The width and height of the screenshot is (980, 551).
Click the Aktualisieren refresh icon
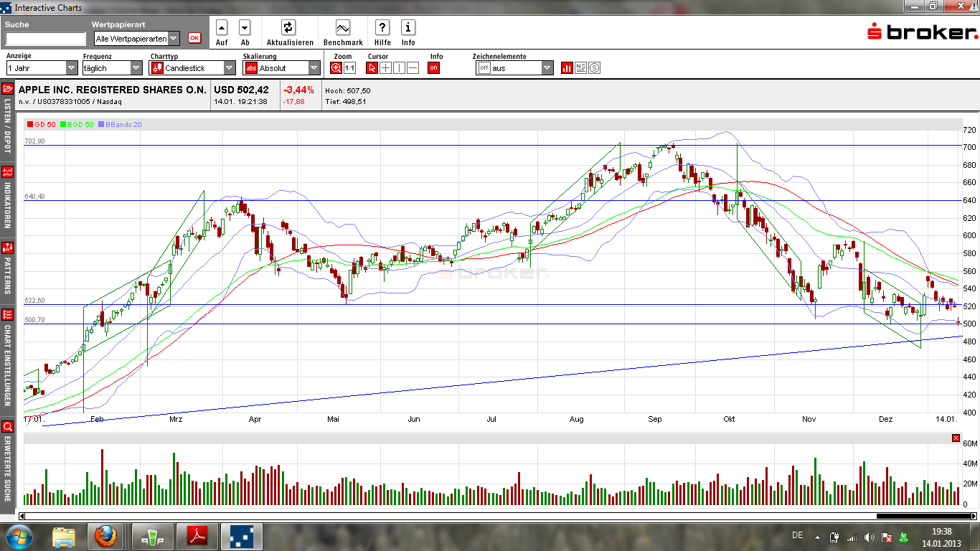pyautogui.click(x=288, y=28)
